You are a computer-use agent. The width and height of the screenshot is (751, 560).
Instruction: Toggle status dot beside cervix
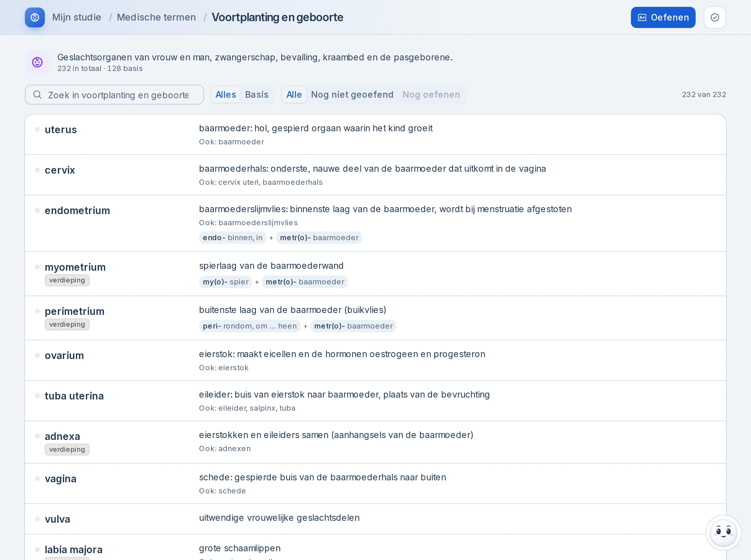37,170
